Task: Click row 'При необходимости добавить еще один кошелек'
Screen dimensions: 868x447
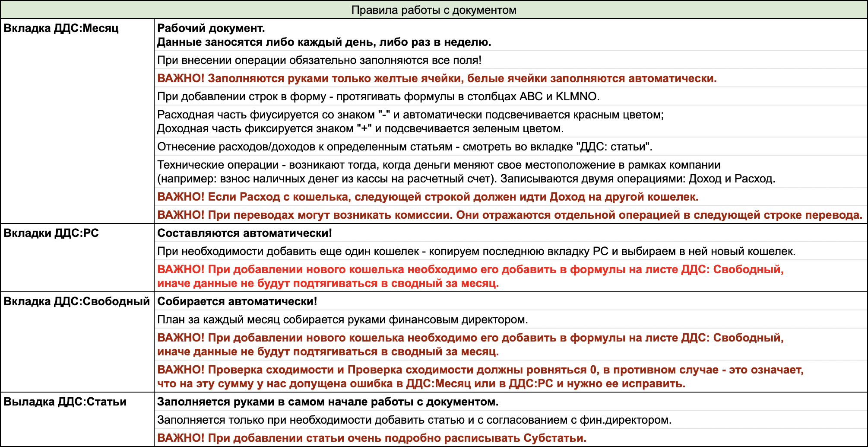Action: 511,251
